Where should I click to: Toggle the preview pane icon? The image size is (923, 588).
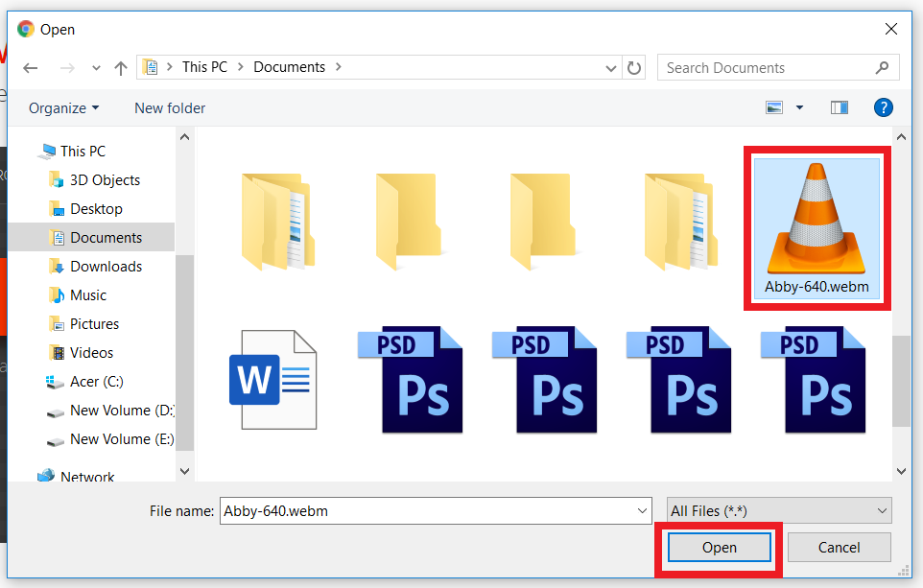pyautogui.click(x=840, y=107)
